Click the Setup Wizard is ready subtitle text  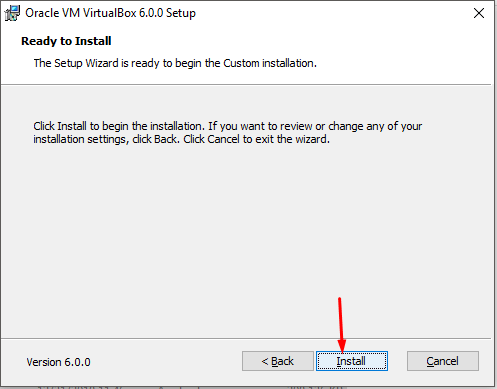click(x=175, y=63)
